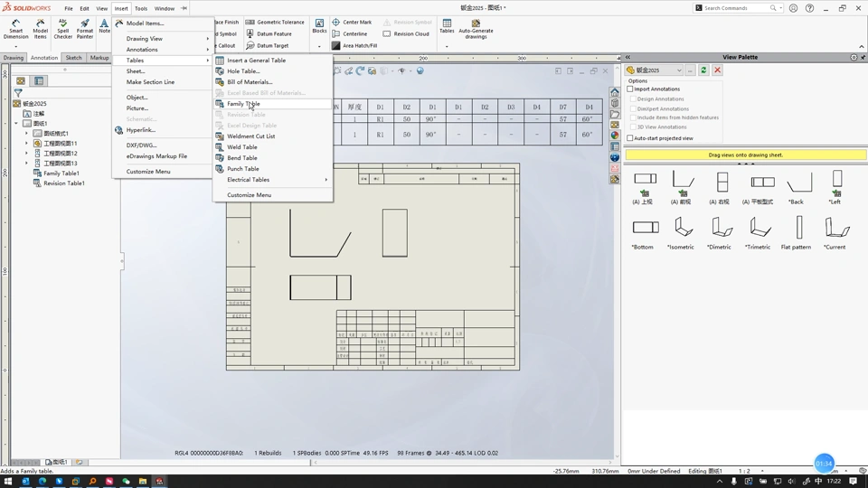Choose Hole Table menu item

[272, 70]
